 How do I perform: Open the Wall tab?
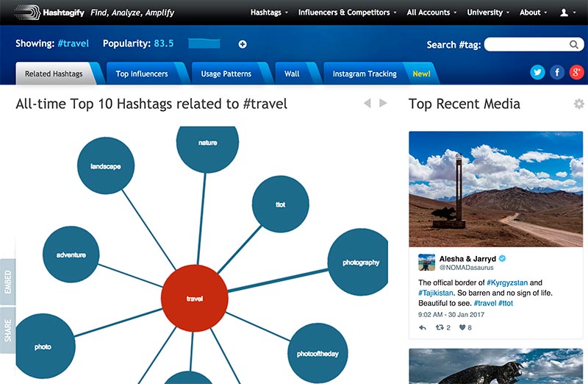click(x=292, y=74)
